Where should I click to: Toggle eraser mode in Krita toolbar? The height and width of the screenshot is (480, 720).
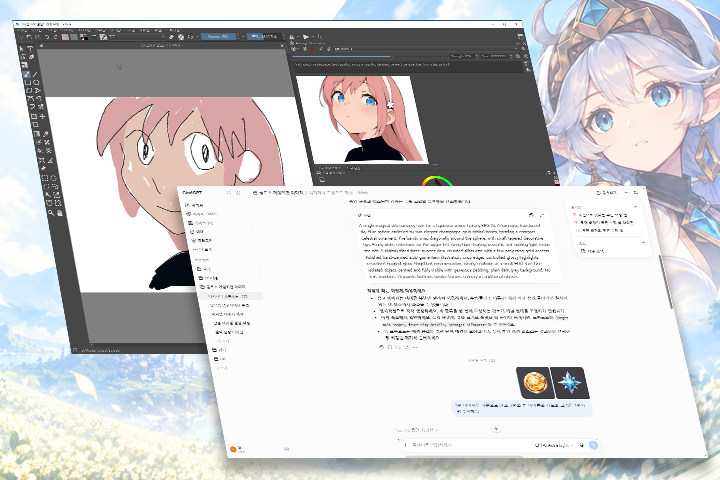tap(171, 37)
